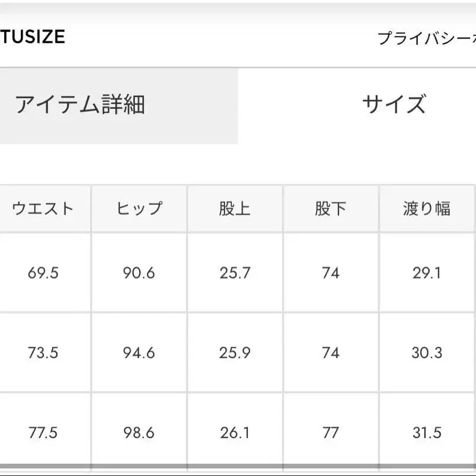Select the ヒップ column header
Viewport: 476px width, 476px height.
click(x=138, y=209)
